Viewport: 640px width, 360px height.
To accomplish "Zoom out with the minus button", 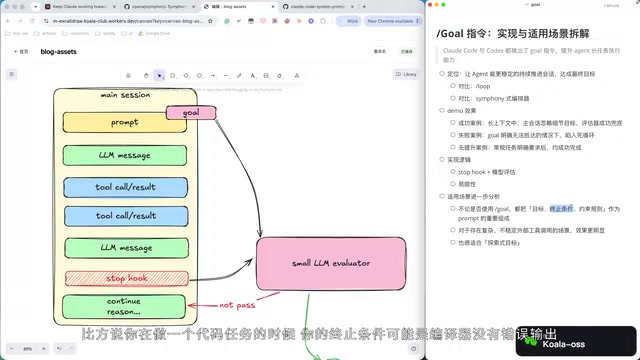I will click(12, 349).
